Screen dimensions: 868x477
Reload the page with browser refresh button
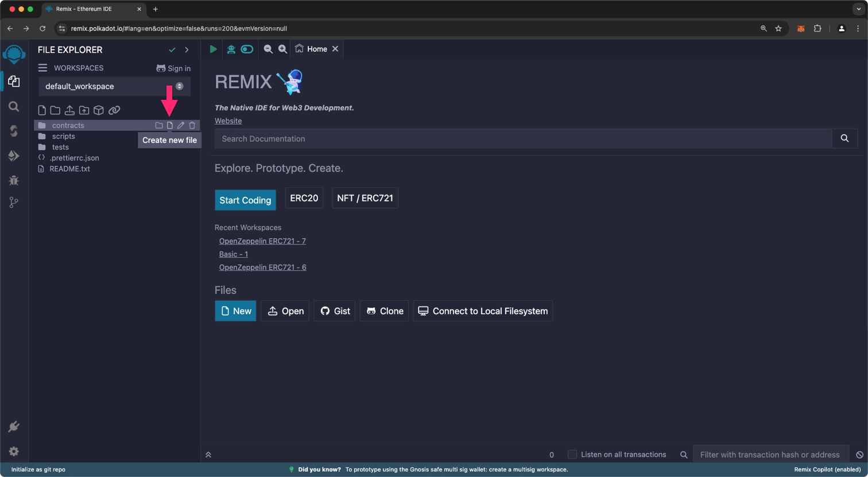pyautogui.click(x=42, y=28)
